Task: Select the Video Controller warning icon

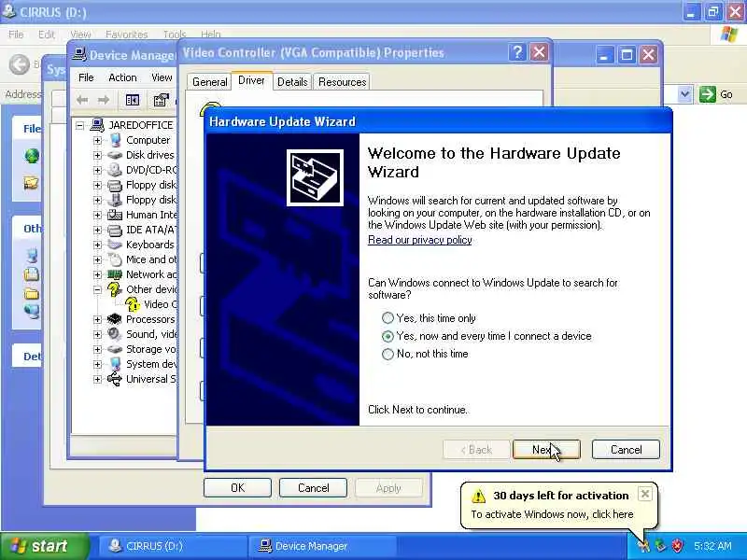Action: 133,304
